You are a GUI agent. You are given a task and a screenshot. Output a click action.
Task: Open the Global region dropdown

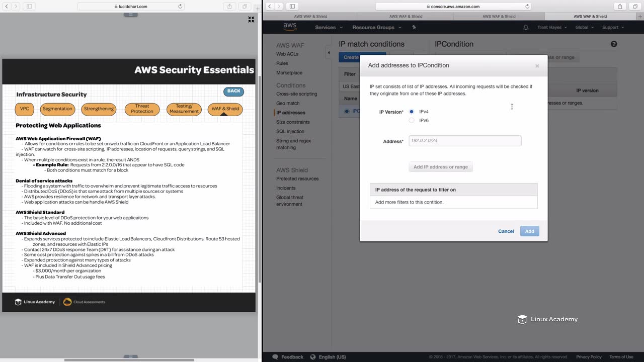(x=585, y=27)
